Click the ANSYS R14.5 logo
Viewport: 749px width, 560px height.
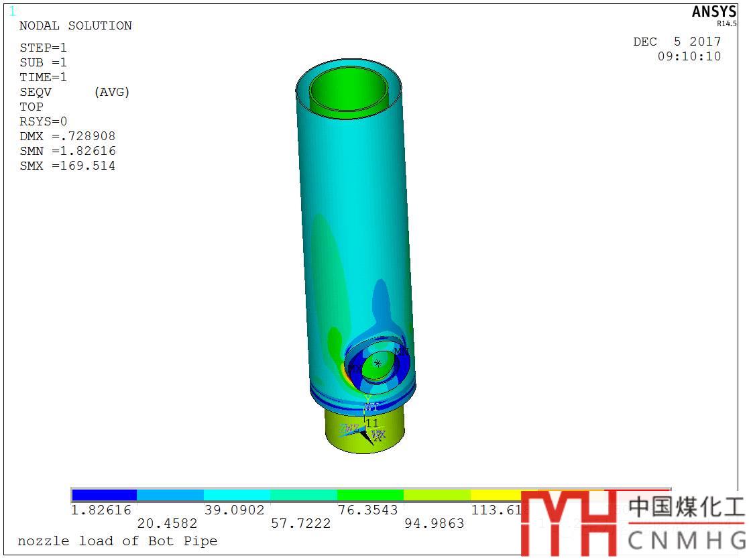(x=714, y=15)
